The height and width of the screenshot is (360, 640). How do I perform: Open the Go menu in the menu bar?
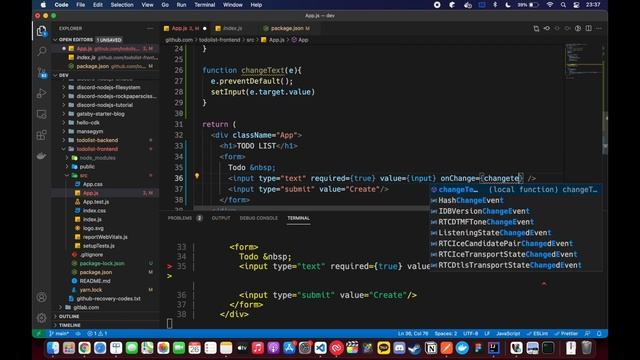[x=165, y=5]
